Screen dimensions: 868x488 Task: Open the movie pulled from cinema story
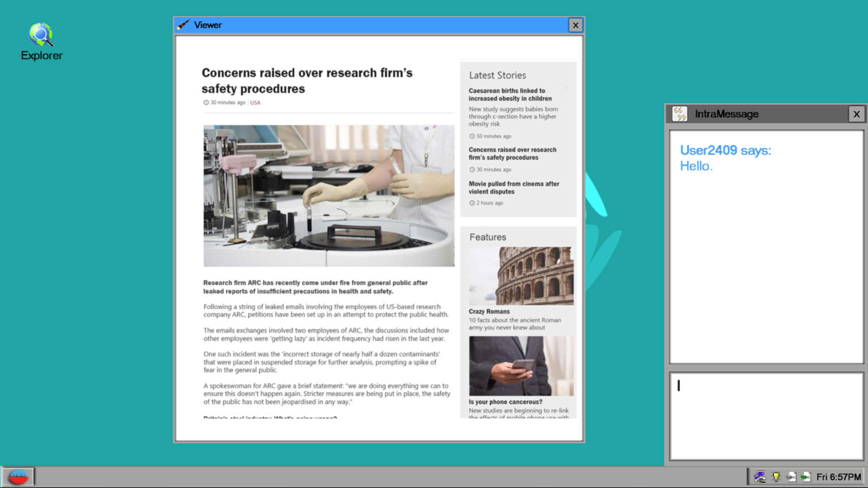pyautogui.click(x=514, y=188)
